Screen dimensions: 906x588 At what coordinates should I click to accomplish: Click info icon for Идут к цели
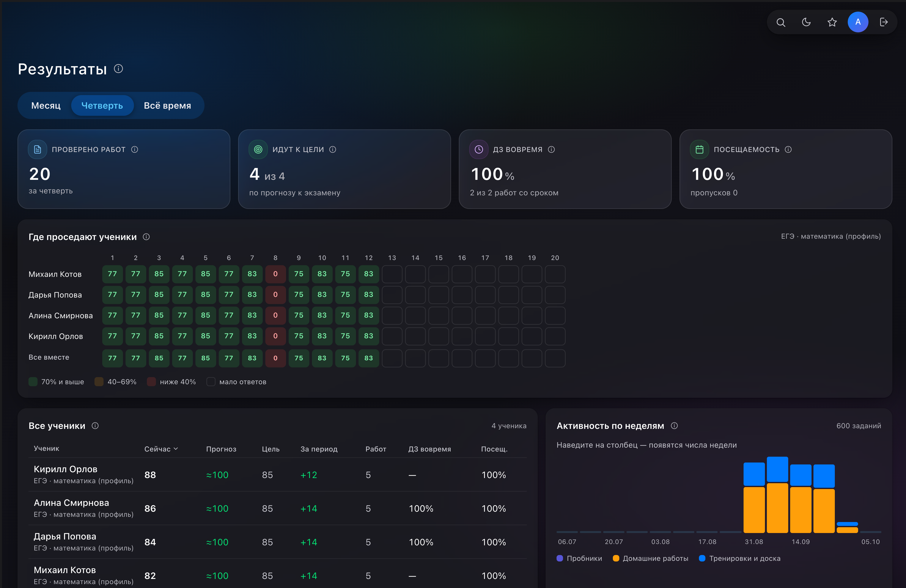tap(333, 150)
